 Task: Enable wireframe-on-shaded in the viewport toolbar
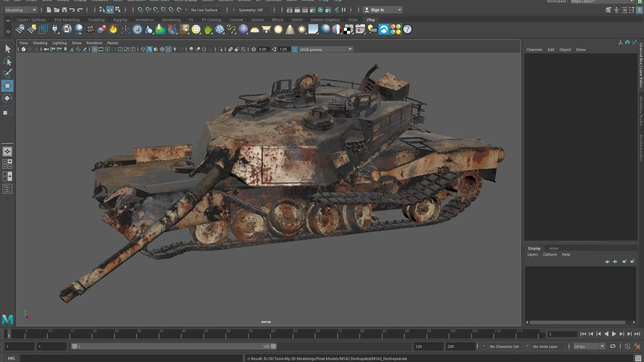(x=162, y=49)
